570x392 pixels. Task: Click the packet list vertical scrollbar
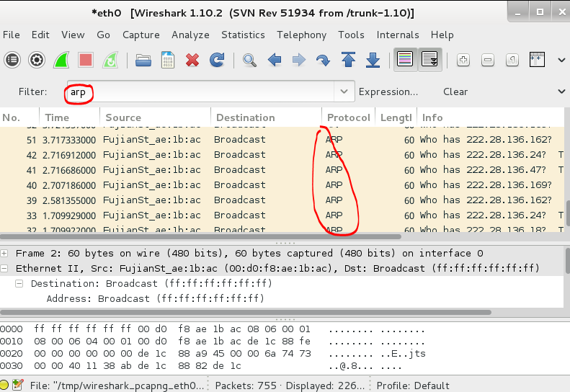click(567, 213)
